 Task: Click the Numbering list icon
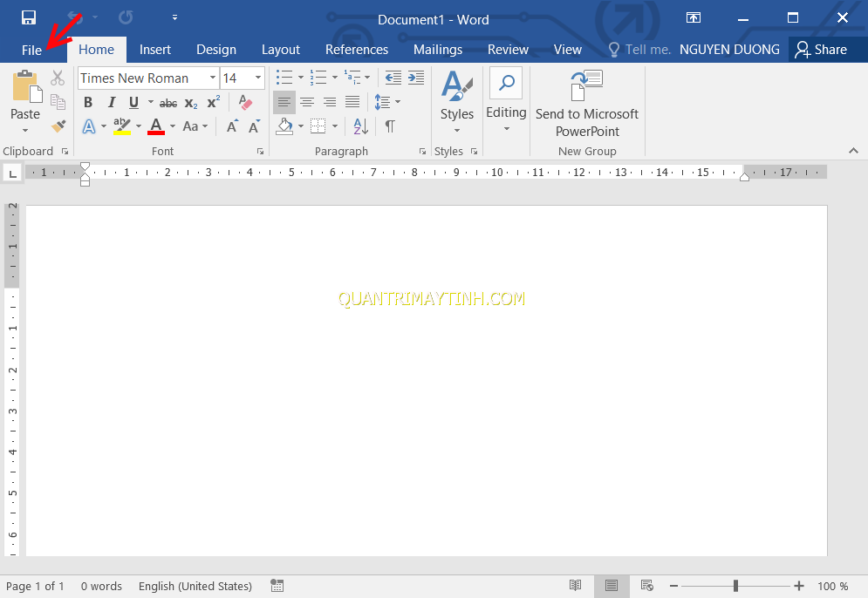pyautogui.click(x=318, y=78)
